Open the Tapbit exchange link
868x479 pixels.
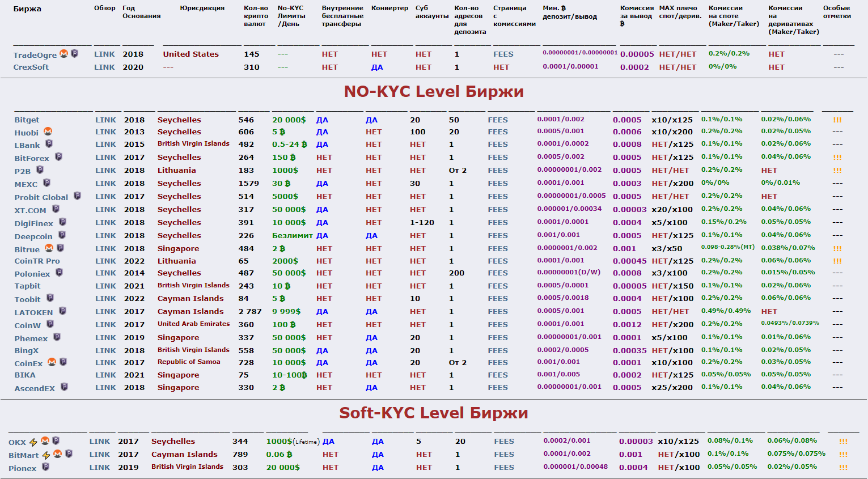click(27, 286)
